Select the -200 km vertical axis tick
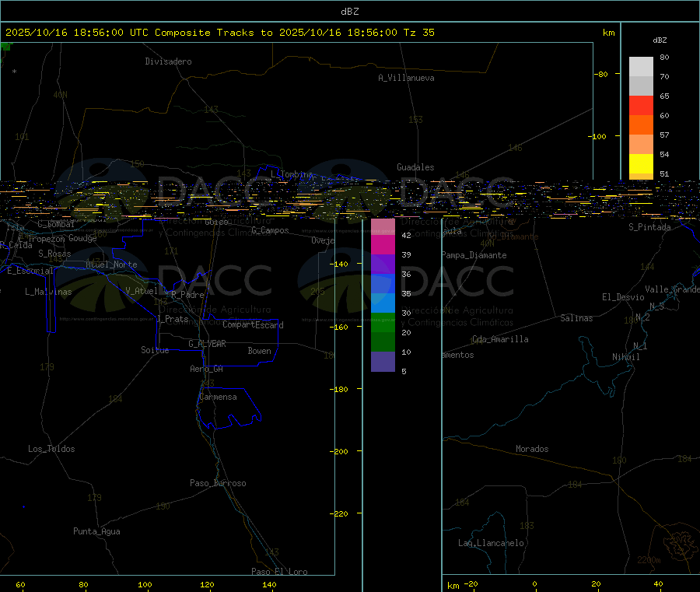The image size is (700, 592). (x=339, y=451)
